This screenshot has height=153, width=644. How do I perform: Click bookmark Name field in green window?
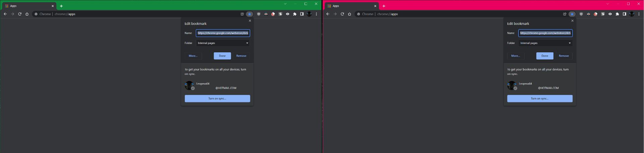tap(223, 33)
